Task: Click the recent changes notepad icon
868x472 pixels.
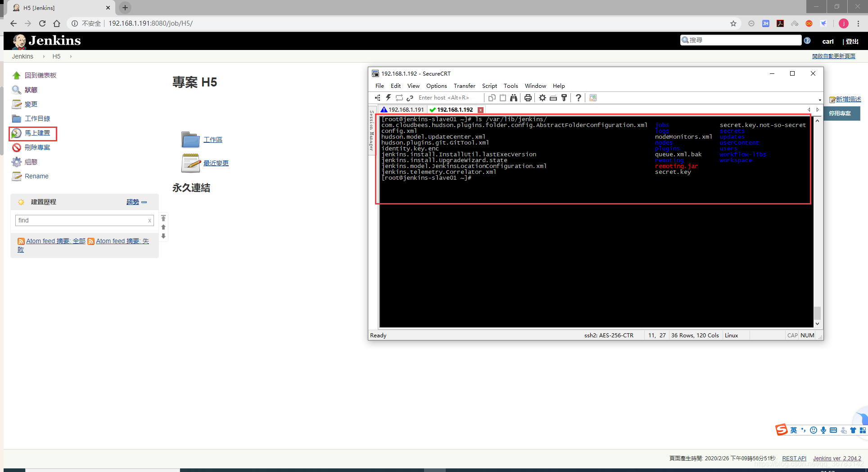Action: [x=190, y=163]
